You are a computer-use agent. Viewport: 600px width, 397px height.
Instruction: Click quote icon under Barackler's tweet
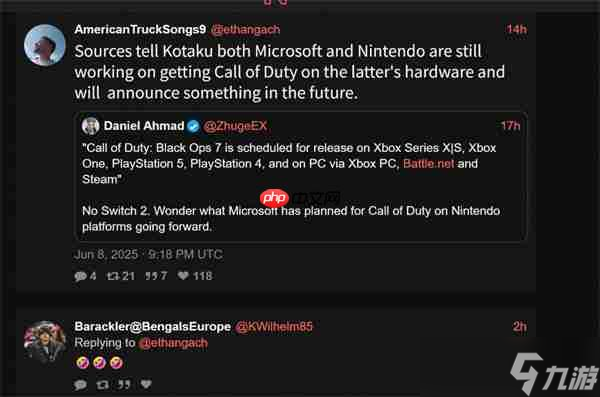[x=124, y=384]
